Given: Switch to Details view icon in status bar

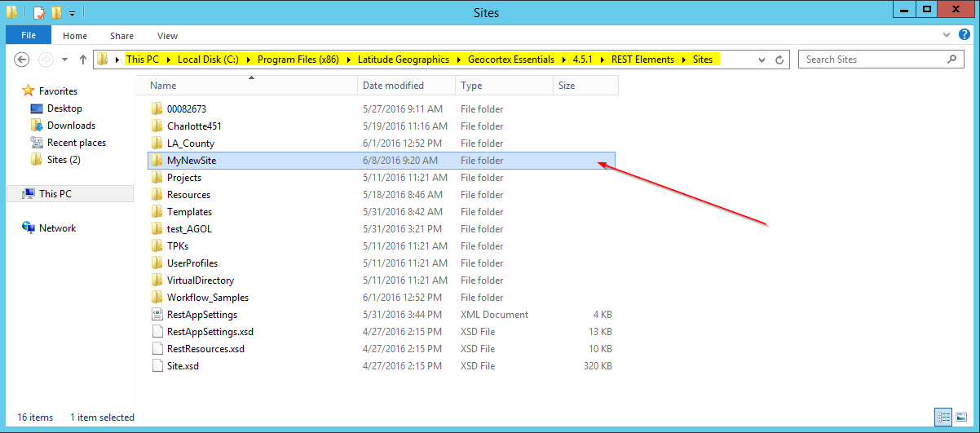Looking at the screenshot, I should [942, 418].
